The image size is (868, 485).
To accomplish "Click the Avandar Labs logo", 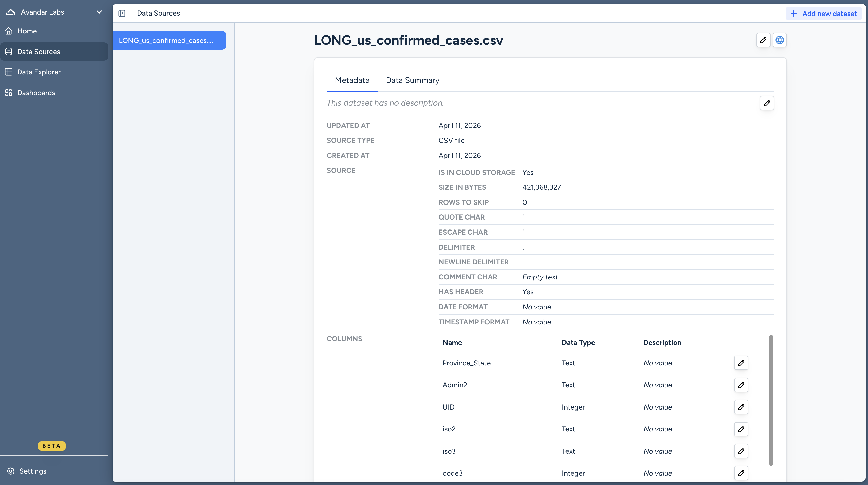I will pos(10,12).
